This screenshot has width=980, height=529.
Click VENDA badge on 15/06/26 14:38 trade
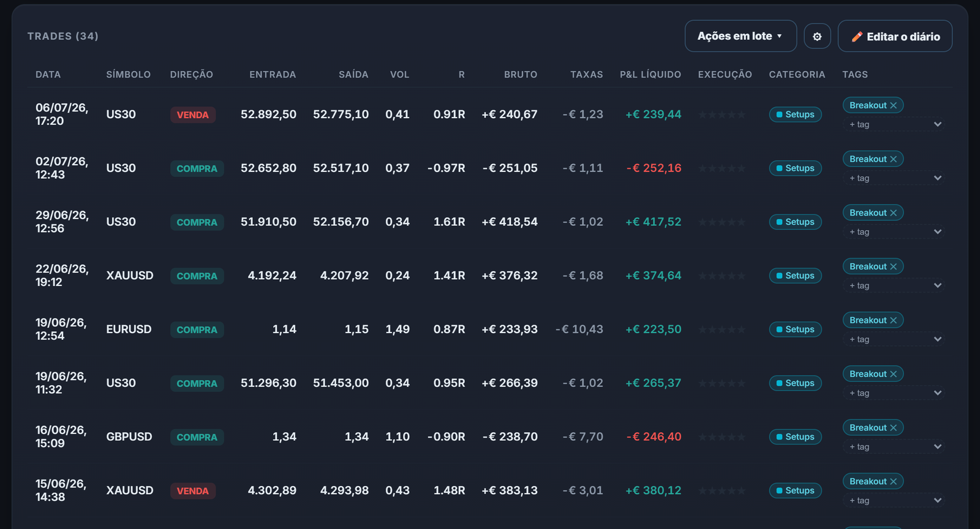(x=192, y=491)
